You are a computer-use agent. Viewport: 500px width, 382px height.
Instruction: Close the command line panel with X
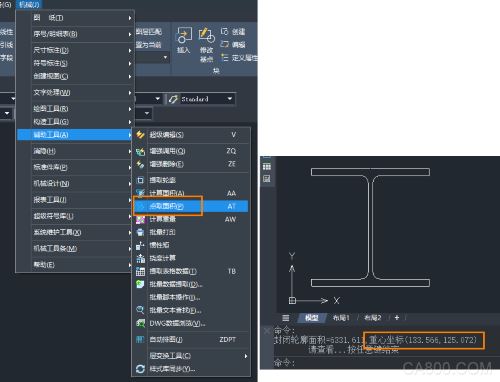coord(267,331)
